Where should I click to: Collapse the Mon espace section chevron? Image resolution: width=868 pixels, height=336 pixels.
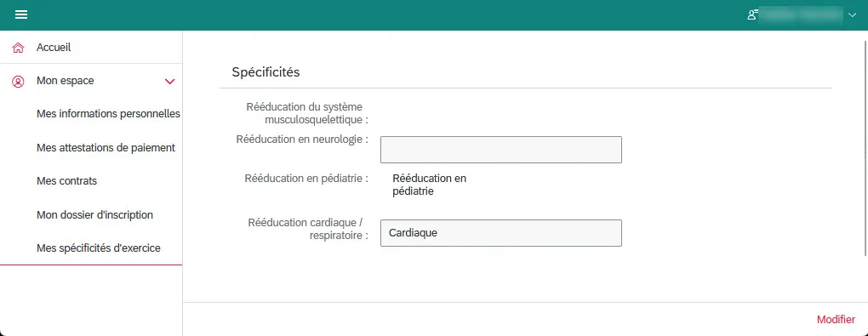170,82
